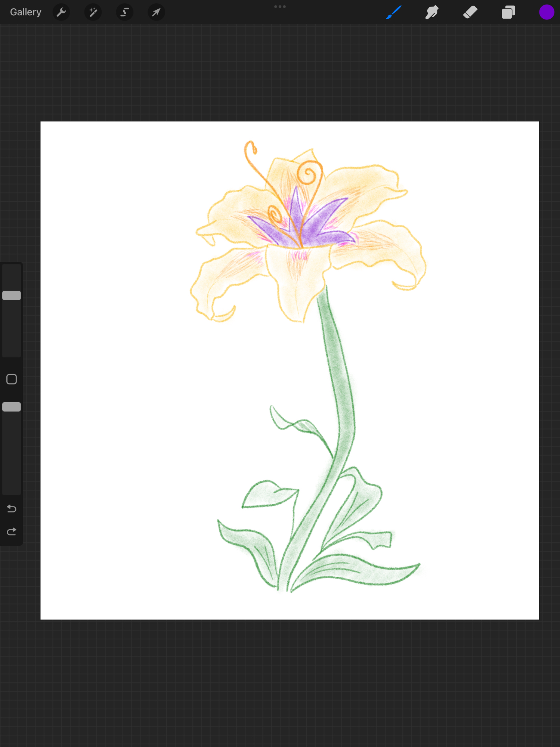Select the Brush tool
The image size is (560, 747).
click(x=394, y=12)
